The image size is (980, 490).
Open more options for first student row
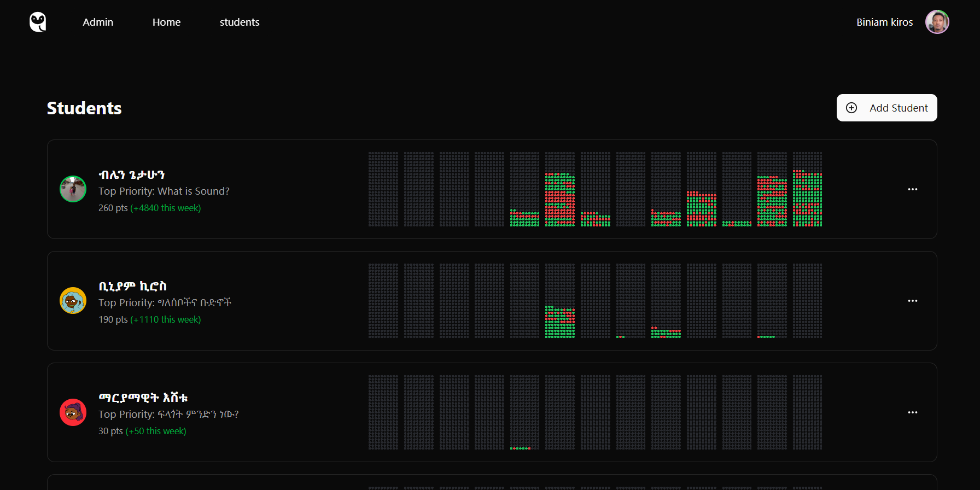click(x=912, y=189)
